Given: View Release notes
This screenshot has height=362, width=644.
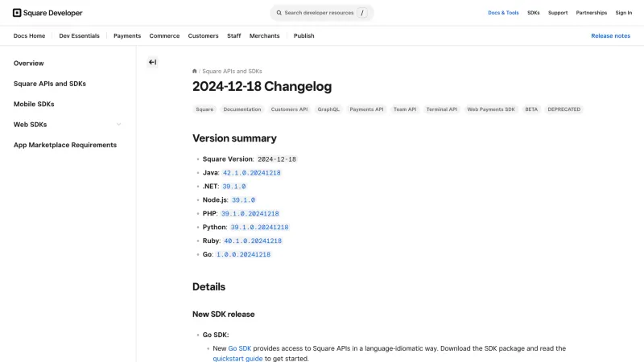Looking at the screenshot, I should point(610,35).
